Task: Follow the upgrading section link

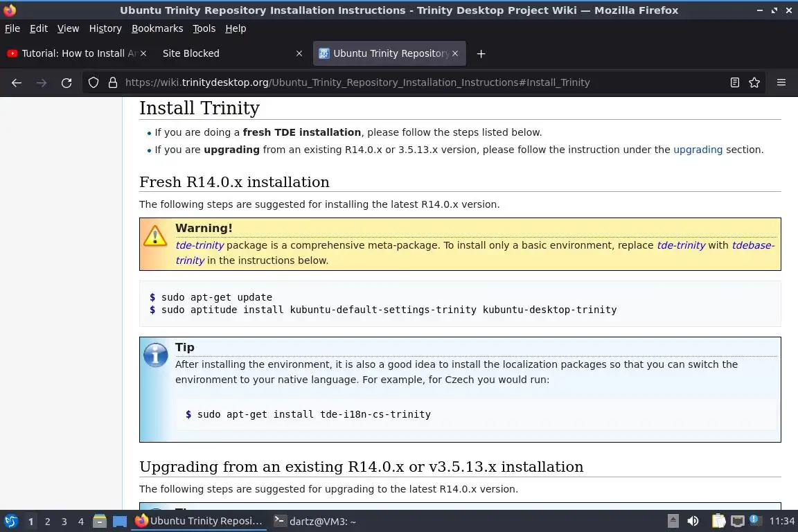Action: (698, 150)
